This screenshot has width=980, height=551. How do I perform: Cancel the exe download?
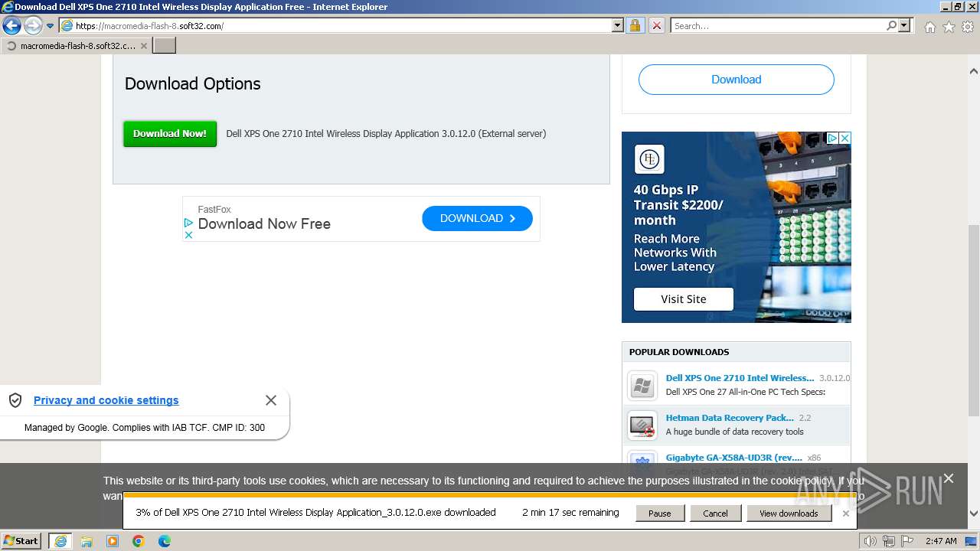tap(715, 513)
